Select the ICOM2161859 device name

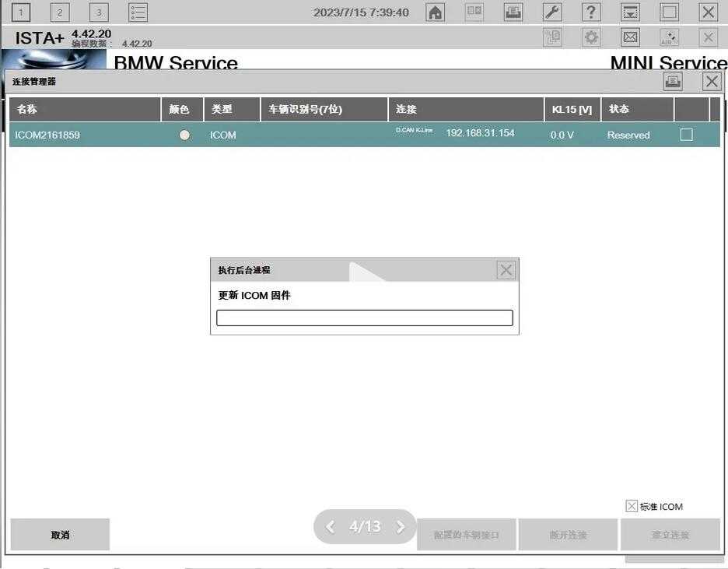pos(47,135)
